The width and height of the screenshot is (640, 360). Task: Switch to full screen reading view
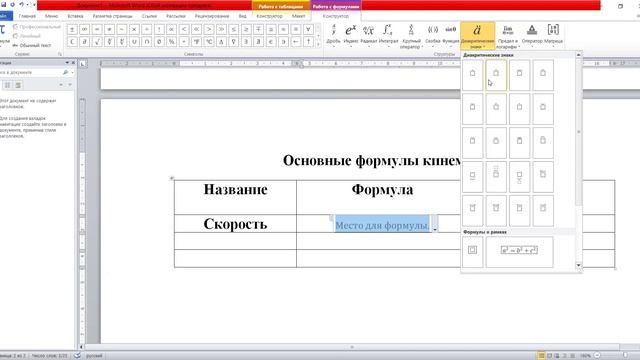[549, 356]
